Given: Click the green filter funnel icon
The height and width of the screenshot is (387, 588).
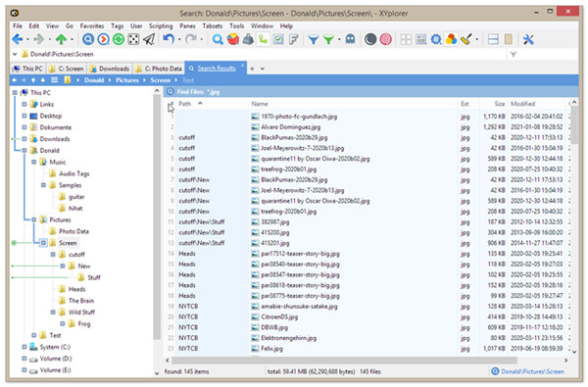Looking at the screenshot, I should point(329,39).
